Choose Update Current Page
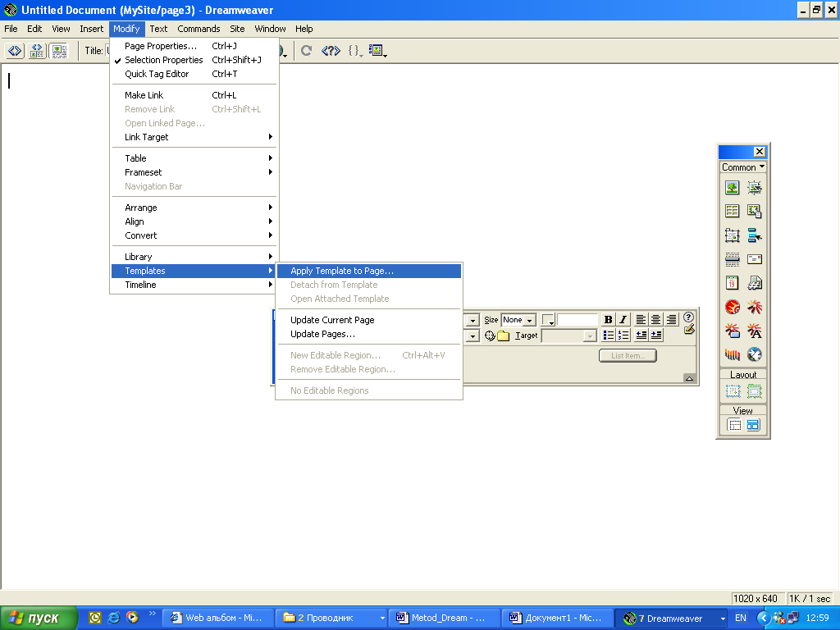 coord(369,320)
